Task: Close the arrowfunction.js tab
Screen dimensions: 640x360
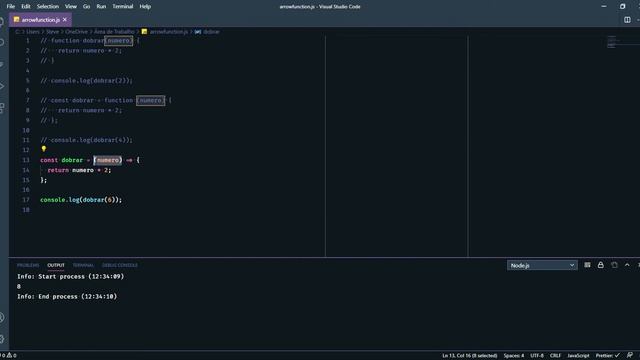Action: click(x=65, y=20)
